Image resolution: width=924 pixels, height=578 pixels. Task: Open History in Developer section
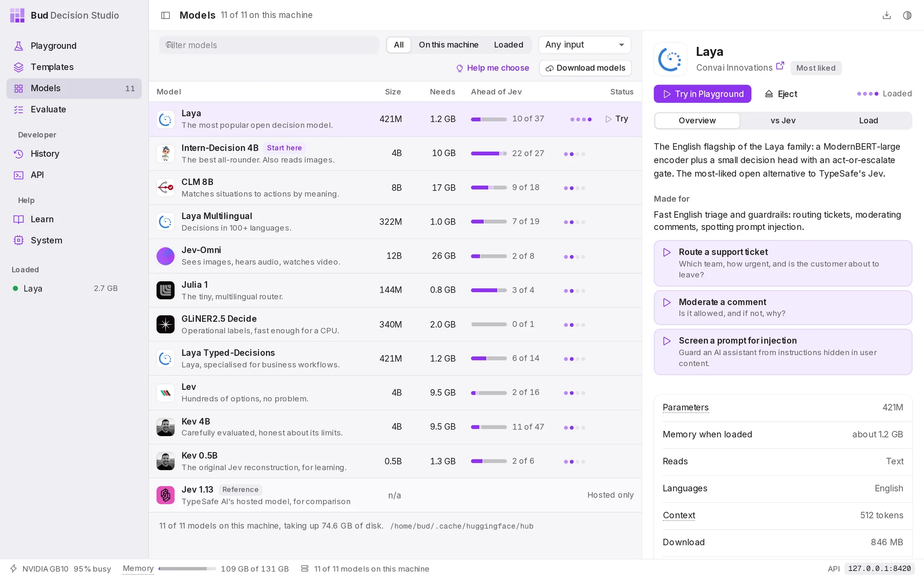pyautogui.click(x=74, y=154)
